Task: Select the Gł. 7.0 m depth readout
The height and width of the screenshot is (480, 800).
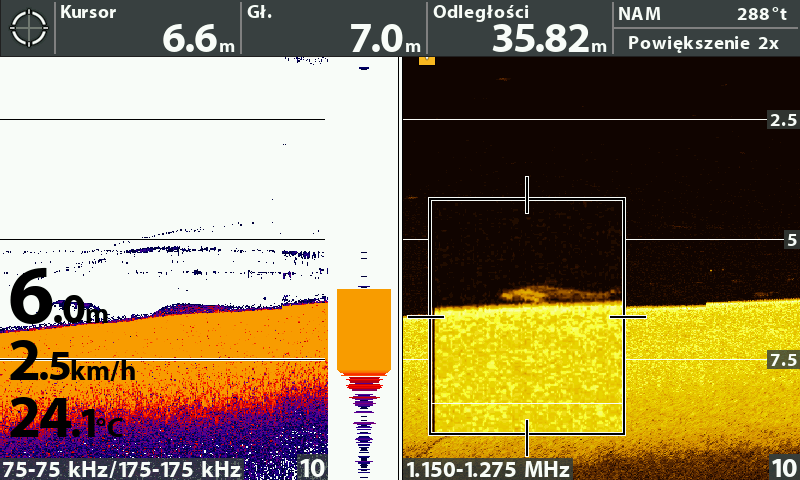Action: (x=334, y=28)
